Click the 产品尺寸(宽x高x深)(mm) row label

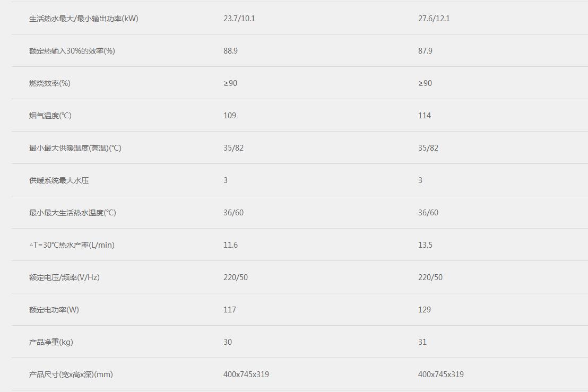point(71,374)
